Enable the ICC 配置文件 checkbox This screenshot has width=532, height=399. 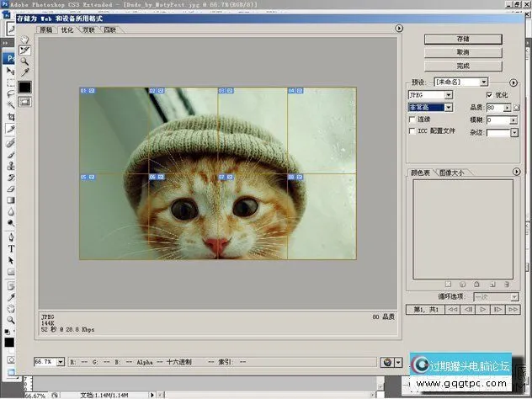click(x=412, y=131)
